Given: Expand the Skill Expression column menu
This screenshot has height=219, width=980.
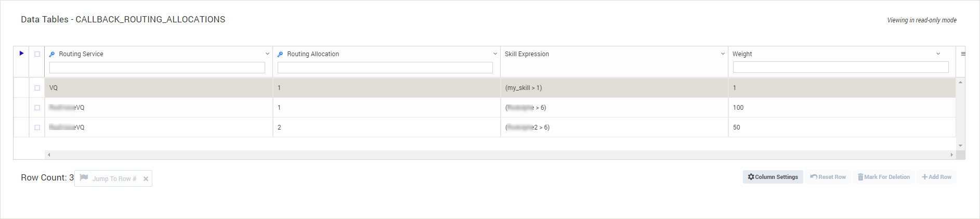Looking at the screenshot, I should coord(723,54).
